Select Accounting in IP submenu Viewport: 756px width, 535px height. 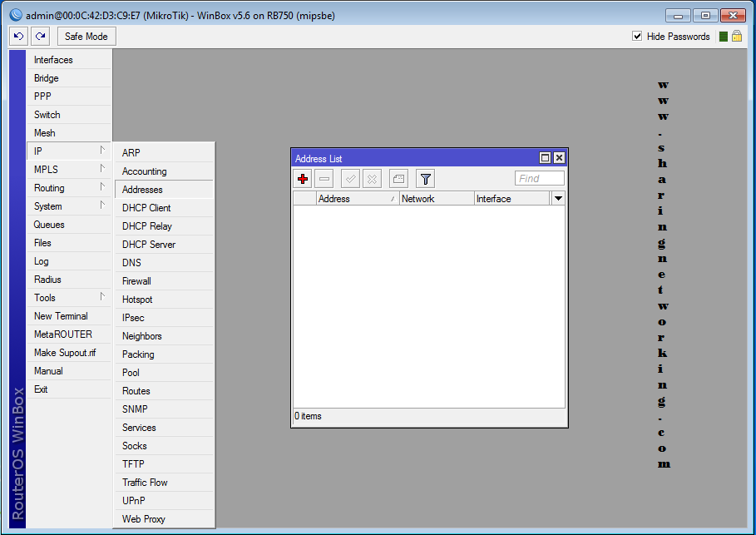click(164, 171)
